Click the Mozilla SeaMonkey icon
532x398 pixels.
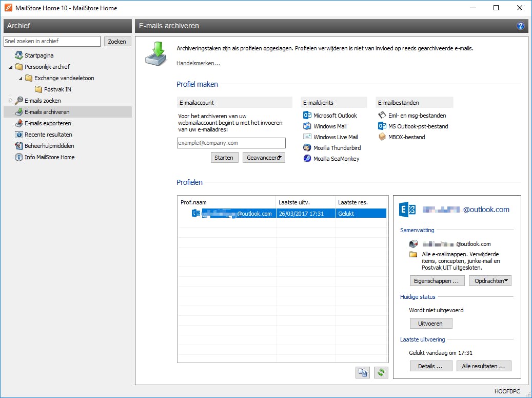[307, 158]
